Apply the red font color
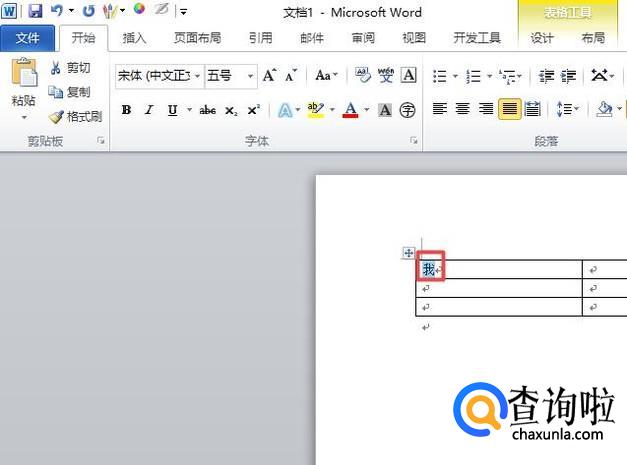Screen dimensions: 627x465 point(350,110)
